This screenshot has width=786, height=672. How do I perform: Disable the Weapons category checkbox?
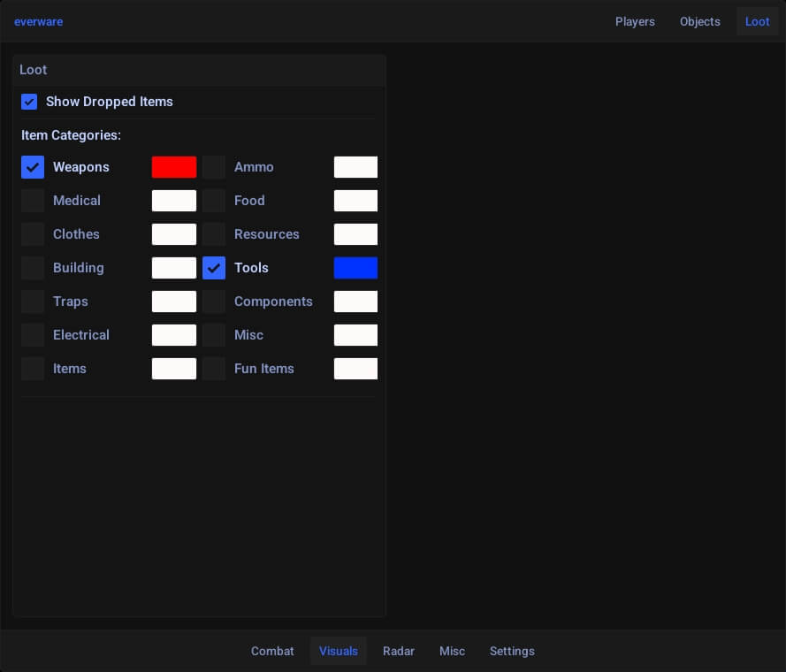pos(33,167)
